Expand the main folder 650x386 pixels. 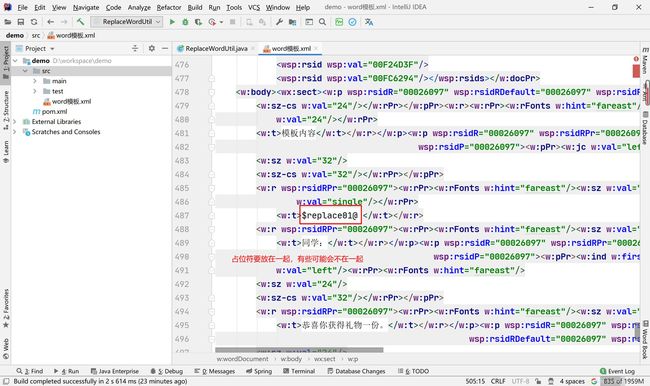tap(35, 81)
